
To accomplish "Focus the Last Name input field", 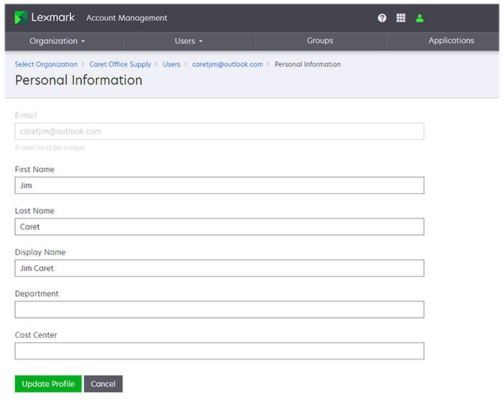I will pos(219,227).
